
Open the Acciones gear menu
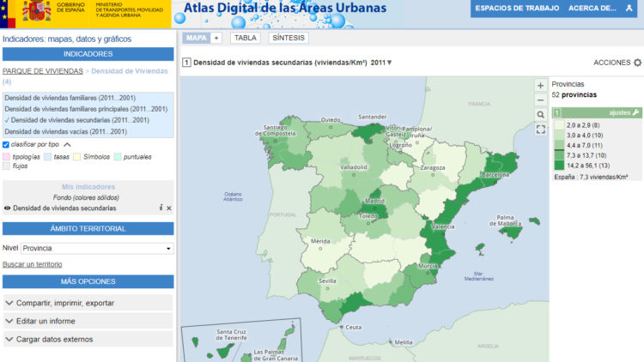[636, 63]
